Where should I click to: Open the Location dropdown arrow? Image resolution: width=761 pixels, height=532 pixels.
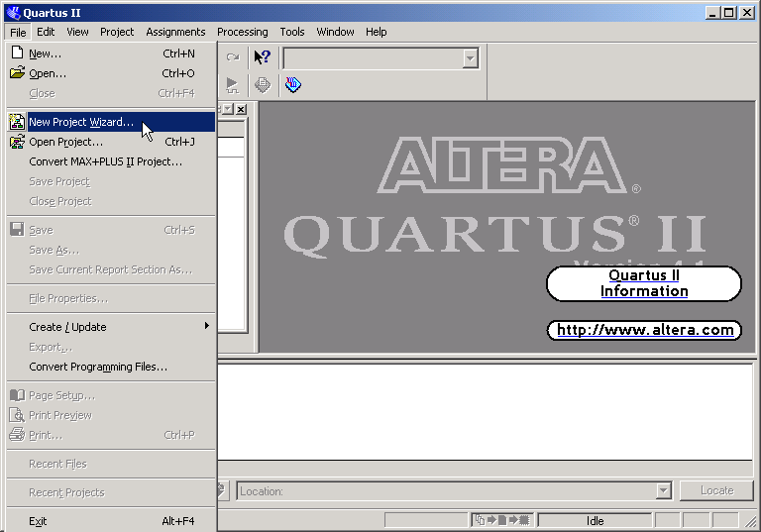(x=664, y=491)
